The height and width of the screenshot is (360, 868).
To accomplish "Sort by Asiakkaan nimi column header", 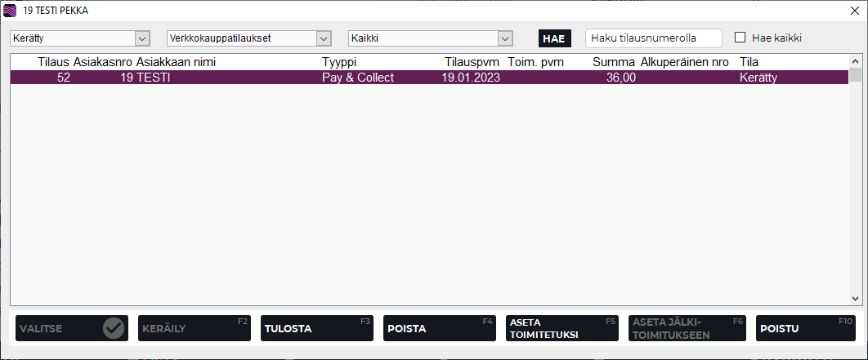I will 176,62.
